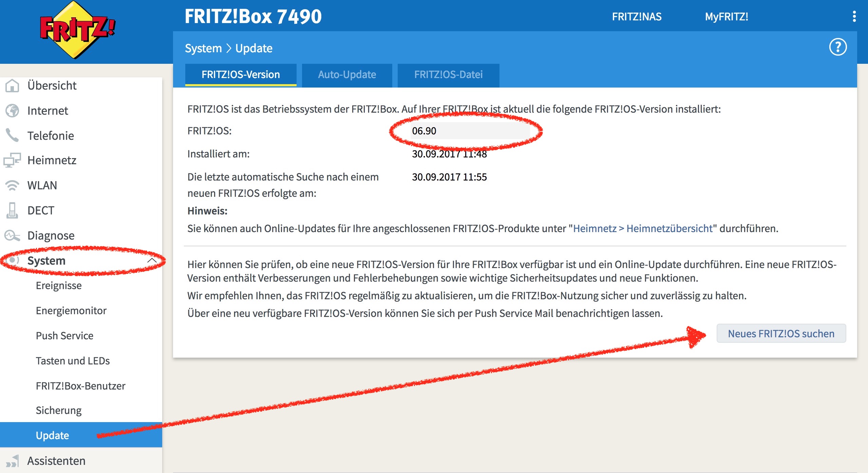This screenshot has height=473, width=868.
Task: Click Update in the breadcrumb
Action: [x=254, y=48]
